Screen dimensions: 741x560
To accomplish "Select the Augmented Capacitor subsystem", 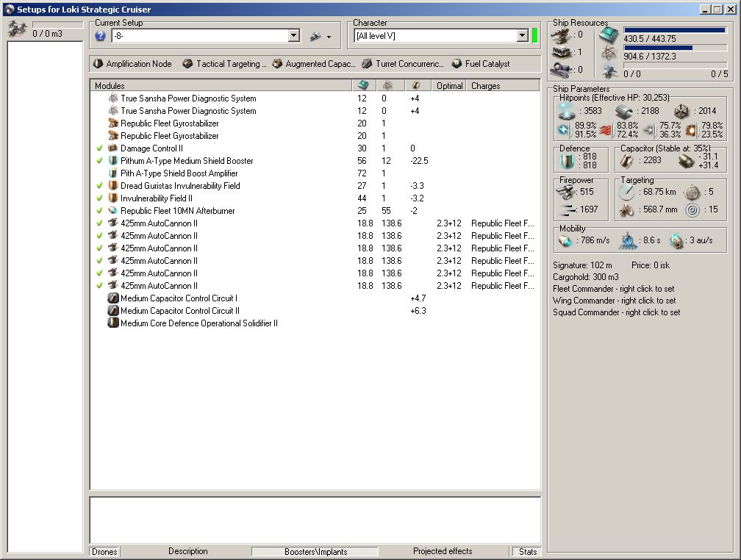I will pos(314,64).
